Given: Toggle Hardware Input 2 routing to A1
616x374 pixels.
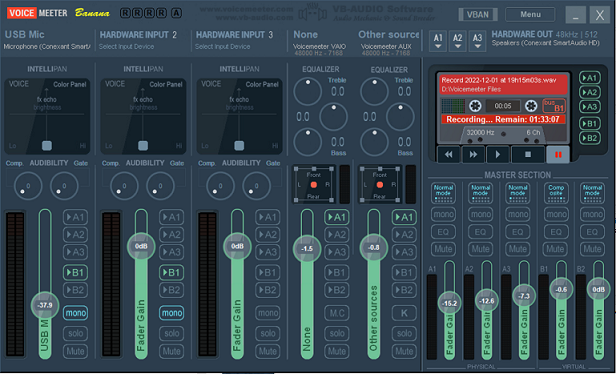Looking at the screenshot, I should (171, 217).
